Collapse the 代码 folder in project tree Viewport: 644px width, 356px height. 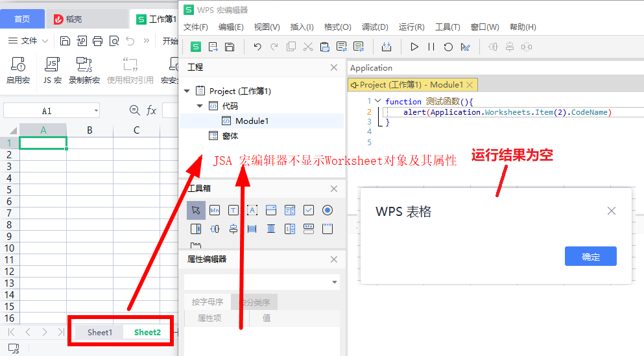[200, 106]
